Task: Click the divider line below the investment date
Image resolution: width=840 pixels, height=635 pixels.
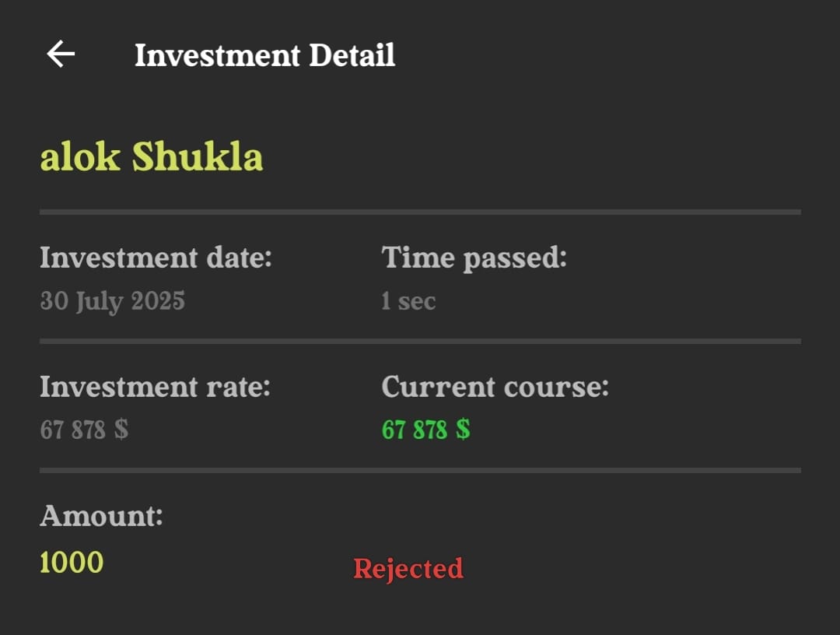Action: click(420, 341)
